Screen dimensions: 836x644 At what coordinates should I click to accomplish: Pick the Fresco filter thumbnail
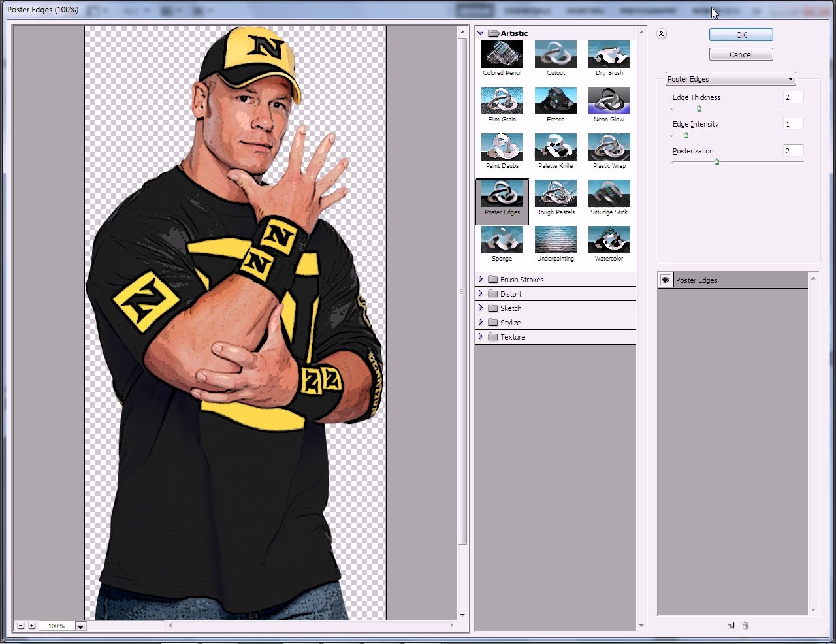click(555, 101)
